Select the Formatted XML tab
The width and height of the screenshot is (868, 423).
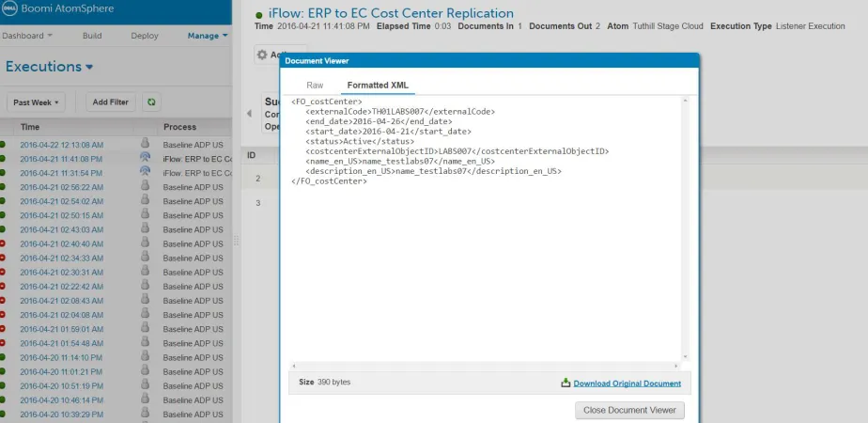pos(378,86)
